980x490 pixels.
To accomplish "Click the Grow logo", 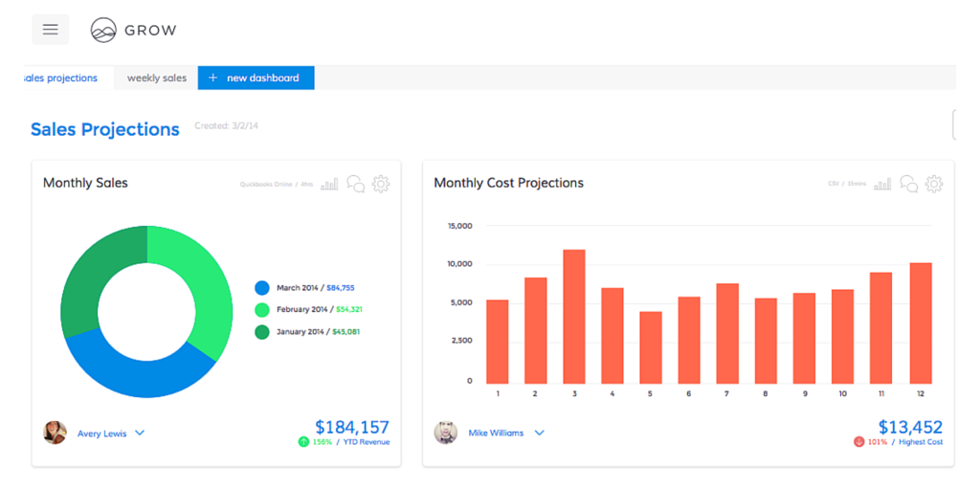I will pyautogui.click(x=133, y=31).
